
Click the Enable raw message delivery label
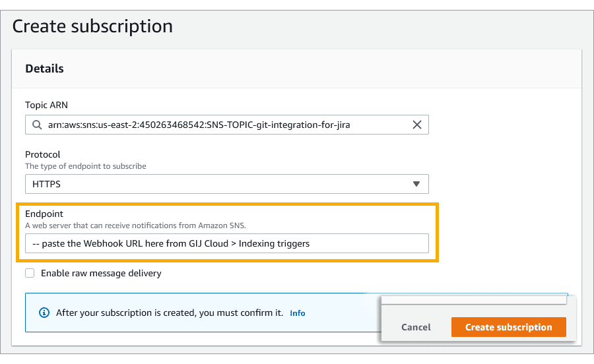101,273
